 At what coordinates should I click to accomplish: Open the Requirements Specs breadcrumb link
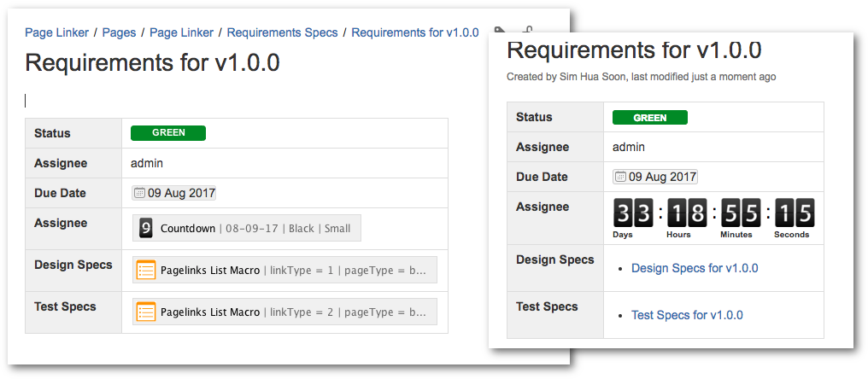[x=282, y=32]
